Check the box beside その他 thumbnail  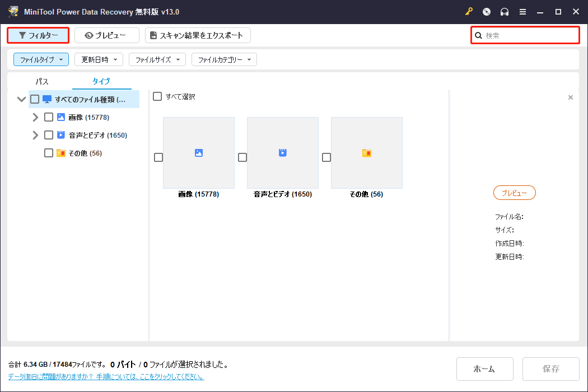pos(326,157)
